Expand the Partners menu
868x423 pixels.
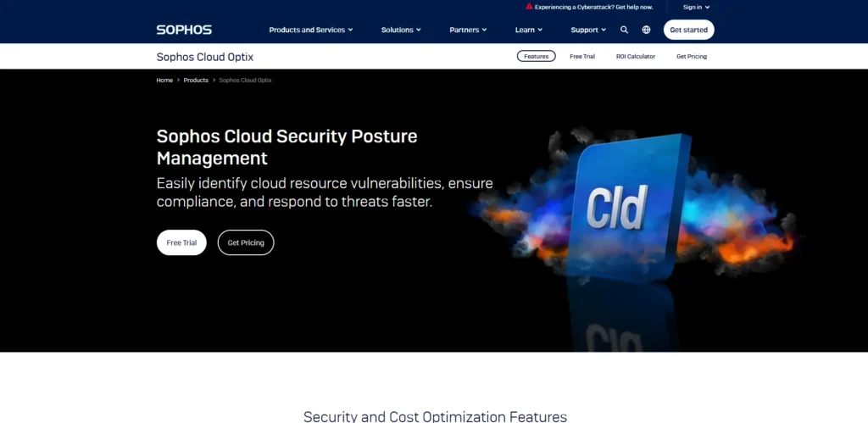tap(468, 30)
